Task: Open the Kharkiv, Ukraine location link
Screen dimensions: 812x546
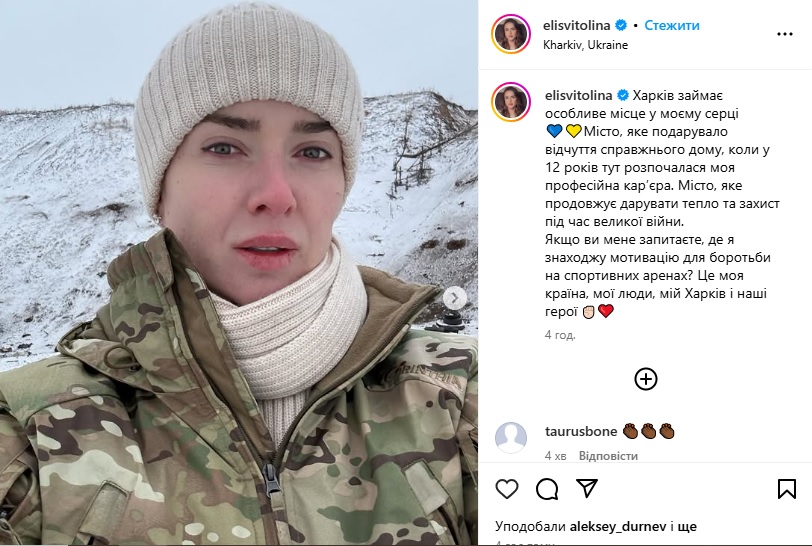Action: [x=585, y=45]
